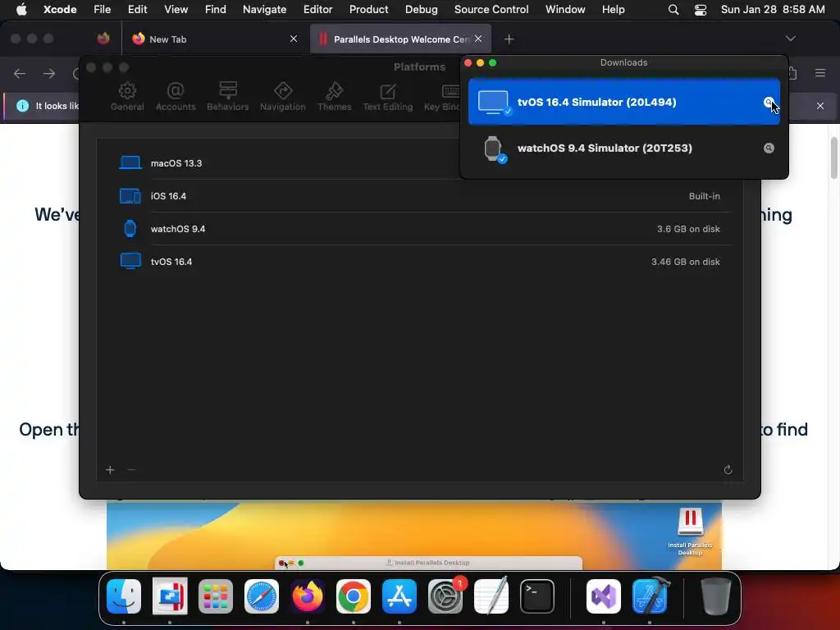Screen dimensions: 840x630
Task: Open the Themes settings tab
Action: [x=335, y=97]
